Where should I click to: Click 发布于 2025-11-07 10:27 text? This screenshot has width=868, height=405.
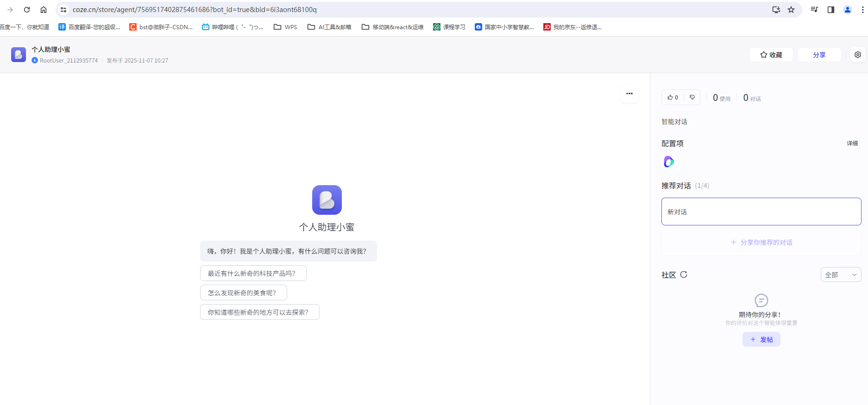point(138,61)
